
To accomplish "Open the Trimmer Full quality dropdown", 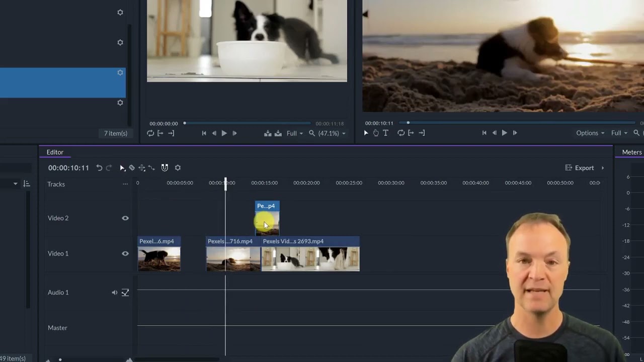I will (295, 133).
